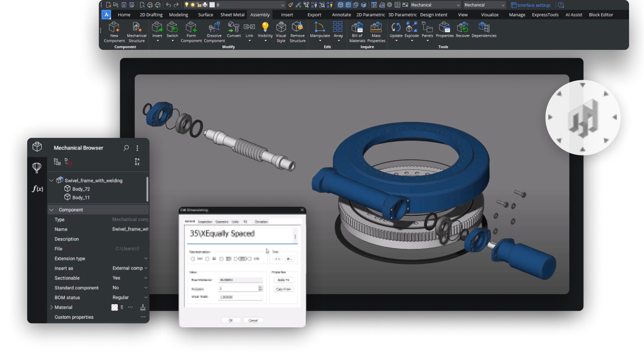The image size is (644, 355).
Task: Click the Save icon in quick toolbar
Action: [124, 5]
